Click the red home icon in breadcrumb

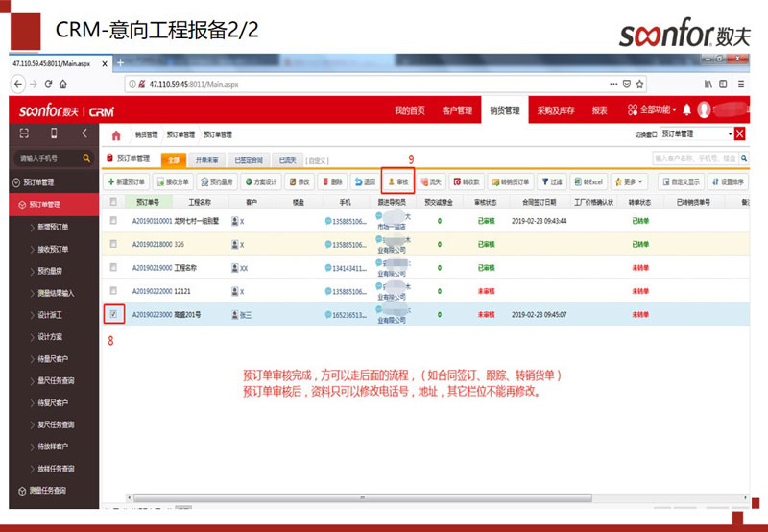[x=117, y=135]
